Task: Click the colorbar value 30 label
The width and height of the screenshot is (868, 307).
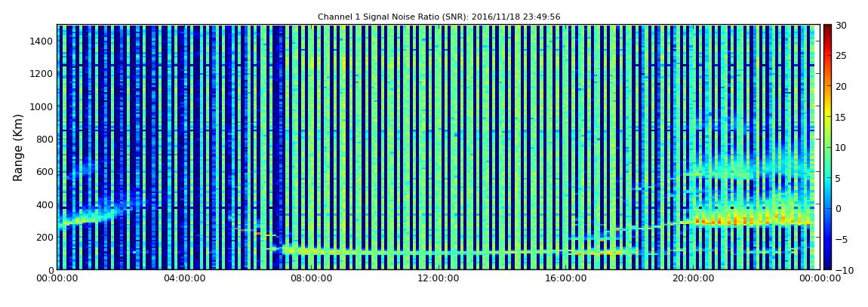Action: click(x=842, y=26)
